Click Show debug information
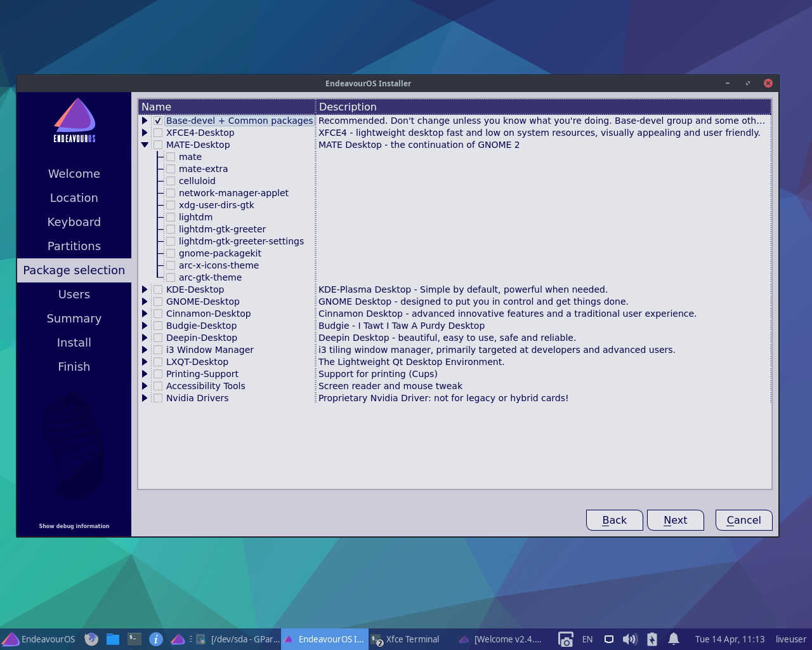 pos(74,526)
